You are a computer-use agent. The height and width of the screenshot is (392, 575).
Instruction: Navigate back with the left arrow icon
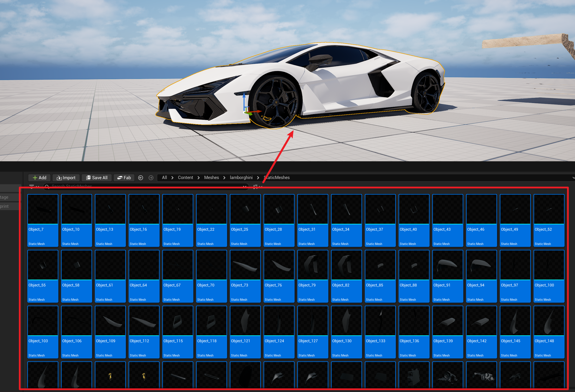coord(141,178)
